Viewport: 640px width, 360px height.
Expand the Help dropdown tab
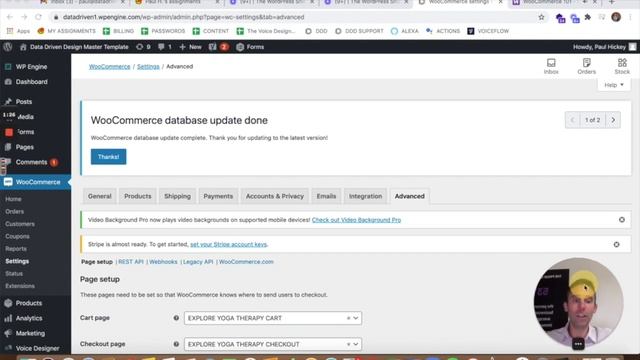coord(614,85)
